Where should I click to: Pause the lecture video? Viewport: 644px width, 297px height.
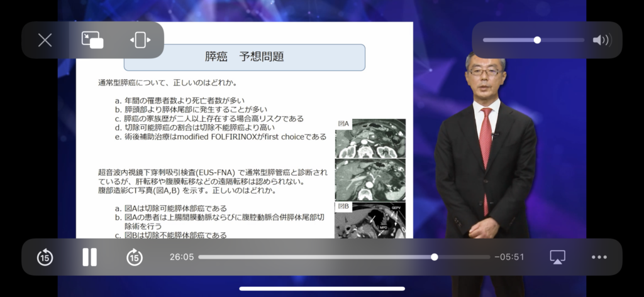[x=89, y=257]
